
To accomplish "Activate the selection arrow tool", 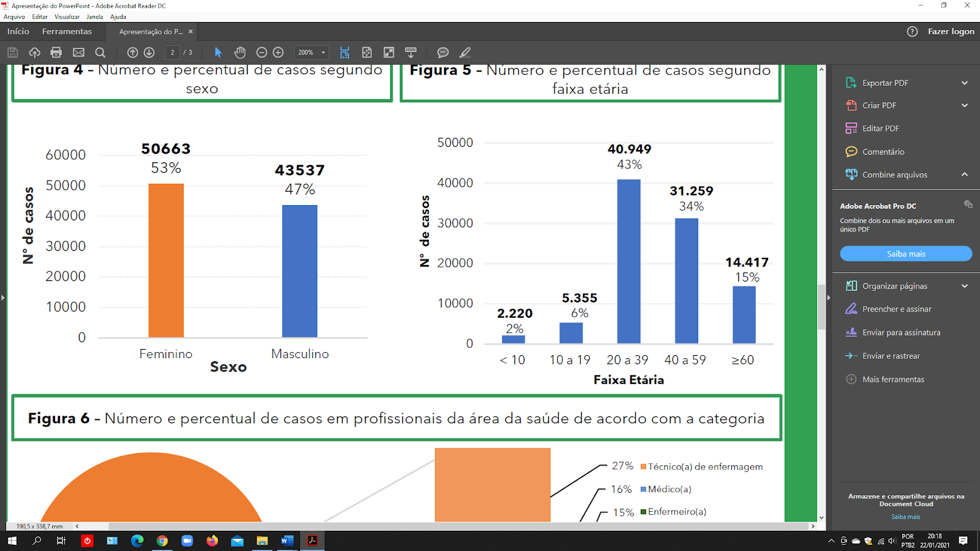I will 218,53.
